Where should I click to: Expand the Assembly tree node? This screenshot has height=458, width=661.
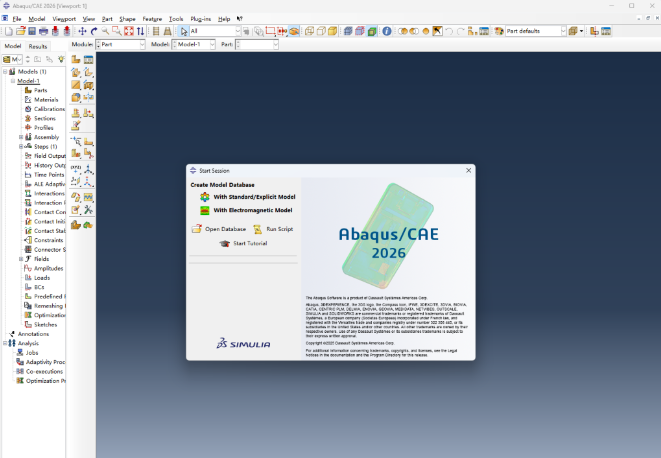pos(21,137)
